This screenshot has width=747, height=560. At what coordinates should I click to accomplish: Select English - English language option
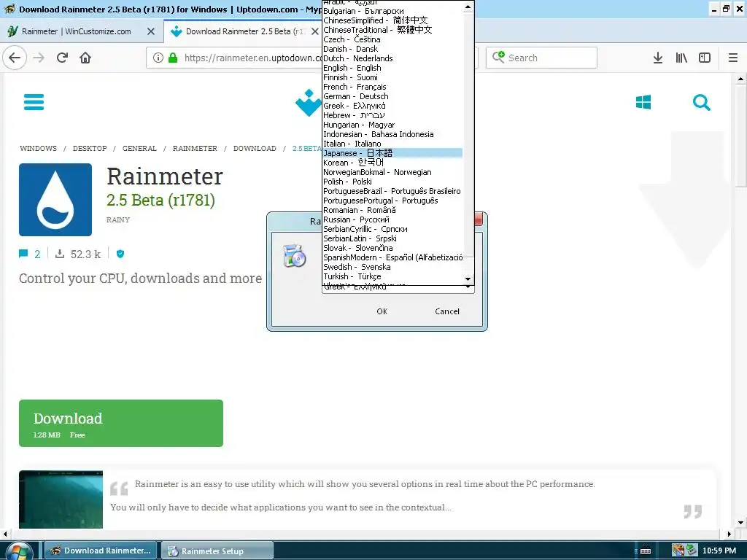point(392,68)
